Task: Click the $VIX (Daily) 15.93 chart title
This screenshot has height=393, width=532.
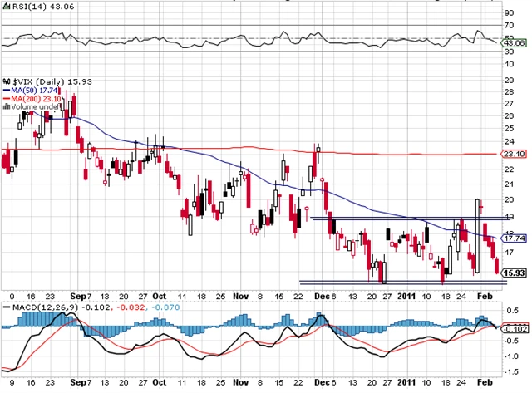Action: (52, 81)
